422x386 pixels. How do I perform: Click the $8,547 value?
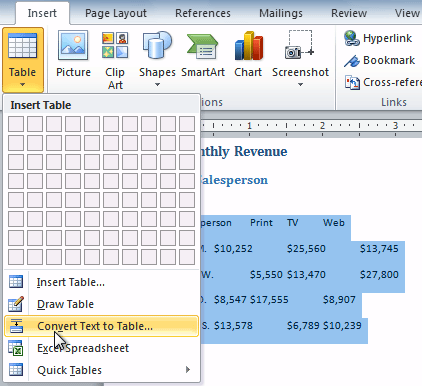(230, 300)
